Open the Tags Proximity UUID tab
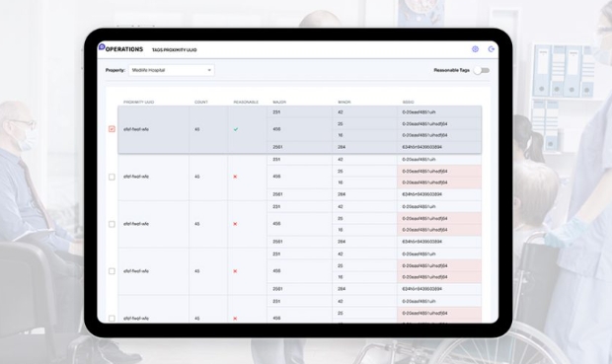This screenshot has height=364, width=612. 175,50
